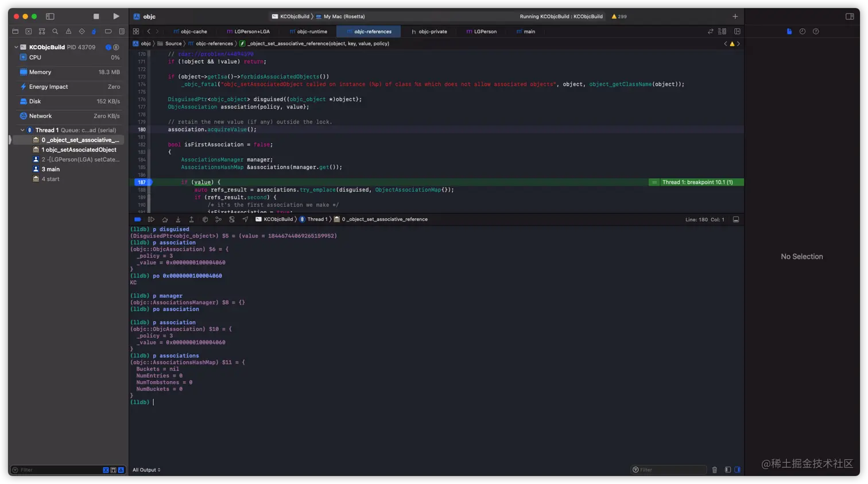Viewport: 868px width, 484px height.
Task: Select the File inspector icon
Action: (789, 32)
